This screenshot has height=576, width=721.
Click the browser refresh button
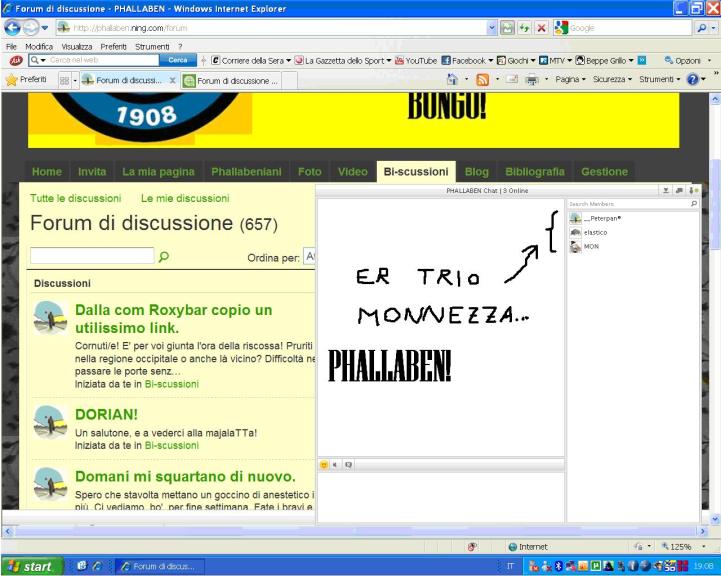click(525, 29)
